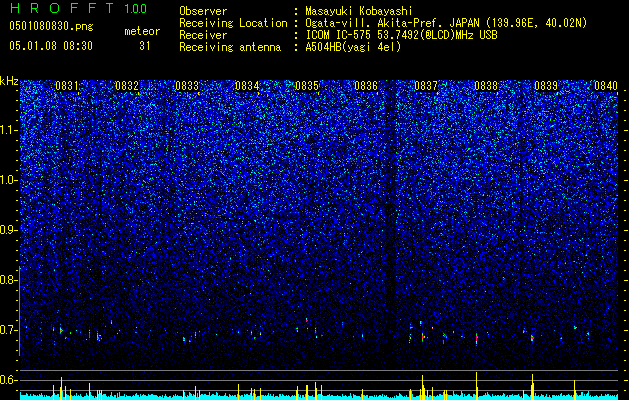
Task: Click the 1.1 kHz axis label
Action: pos(8,130)
